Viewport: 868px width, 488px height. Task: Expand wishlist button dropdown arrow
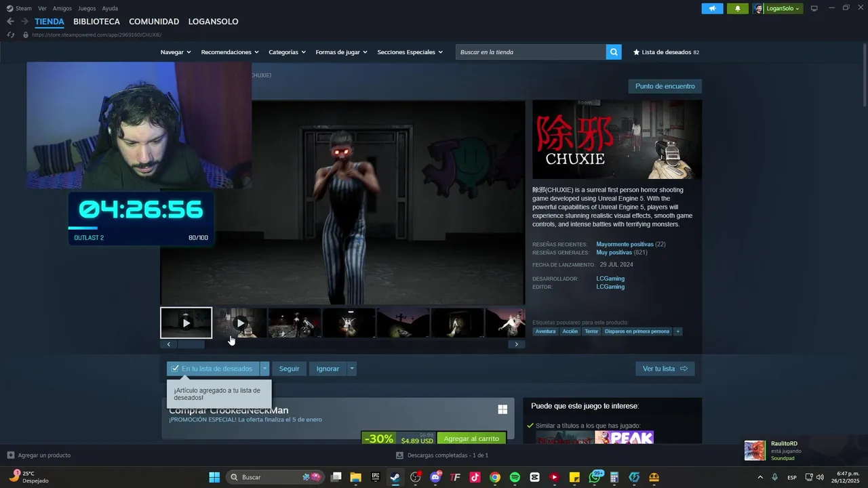(x=264, y=369)
